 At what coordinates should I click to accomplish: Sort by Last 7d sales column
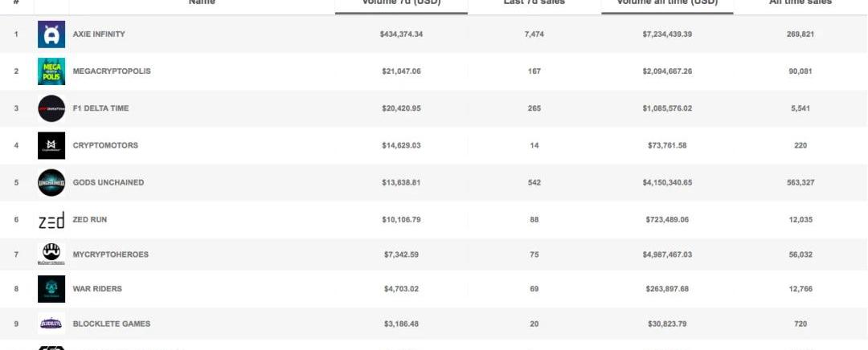pos(534,3)
